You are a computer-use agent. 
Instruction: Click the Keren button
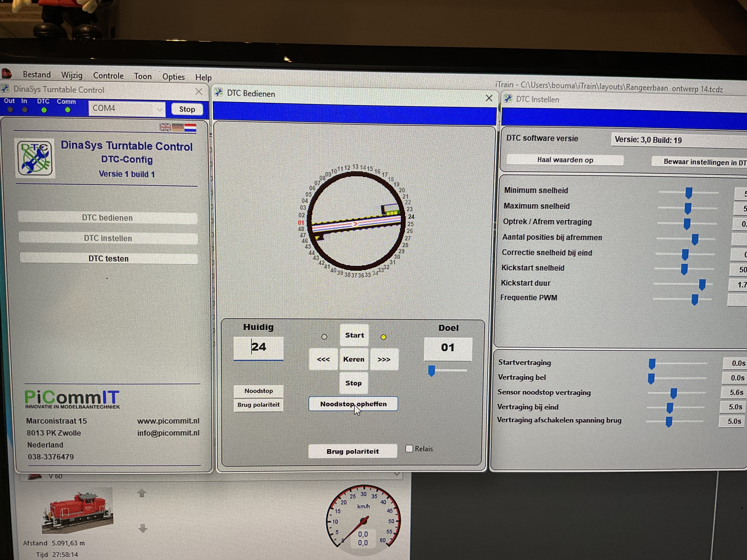click(353, 359)
